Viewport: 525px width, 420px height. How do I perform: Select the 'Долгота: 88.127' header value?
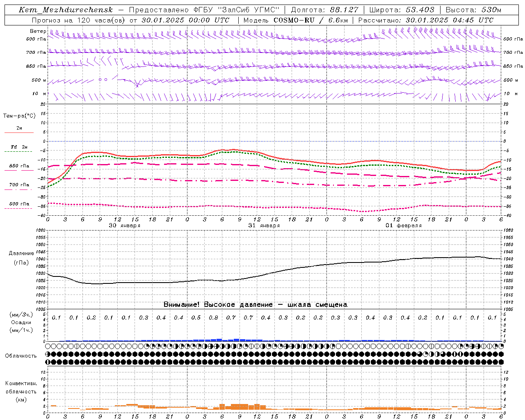tap(325, 10)
